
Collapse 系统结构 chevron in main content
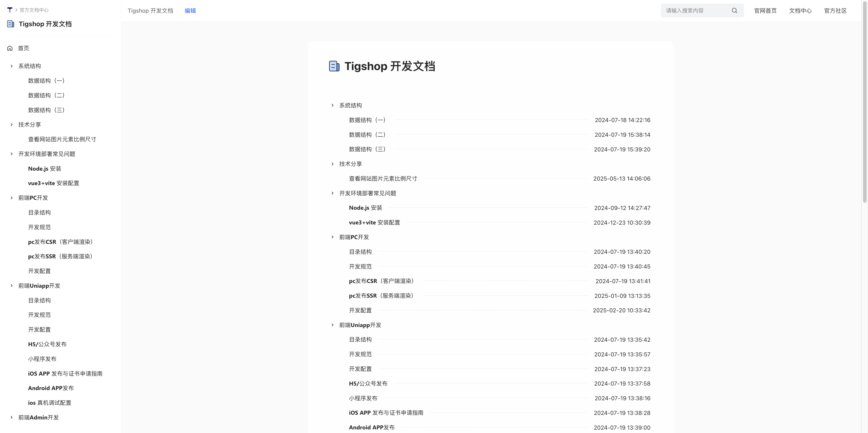[x=333, y=106]
